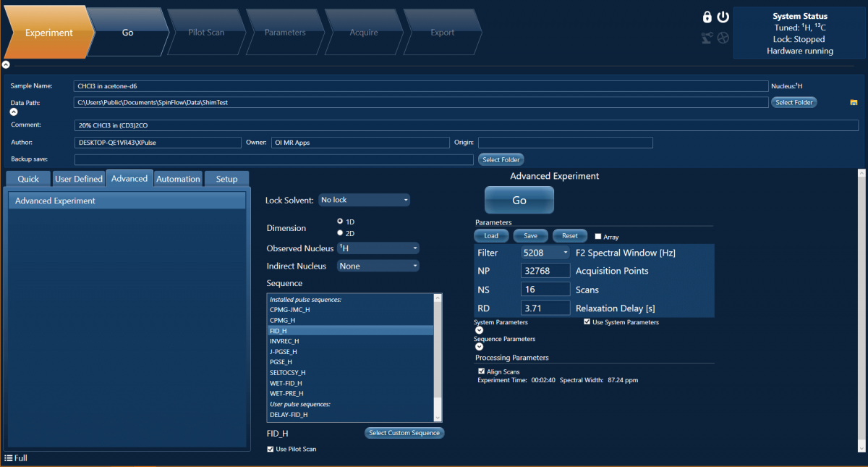Uncheck Use Pilot Scan checkbox
Image resolution: width=868 pixels, height=467 pixels.
[x=271, y=450]
